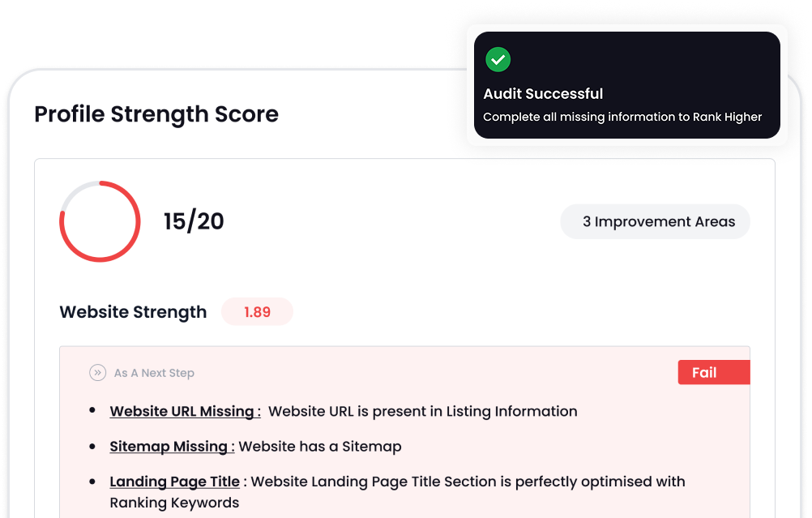Screen dimensions: 812x518
Task: Click the Website has a Sitemap text
Action: (320, 447)
